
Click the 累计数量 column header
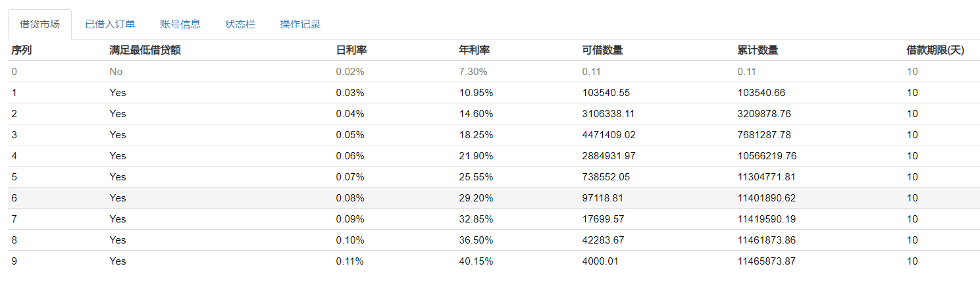pyautogui.click(x=758, y=50)
